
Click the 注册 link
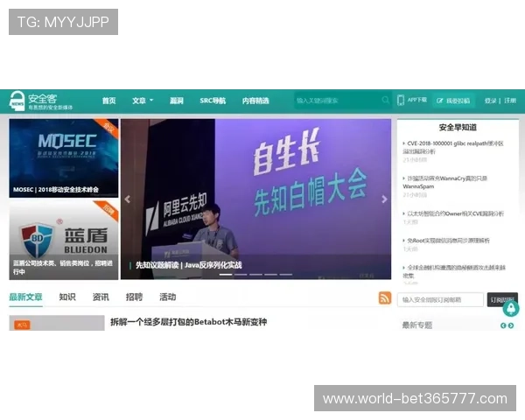coord(510,101)
